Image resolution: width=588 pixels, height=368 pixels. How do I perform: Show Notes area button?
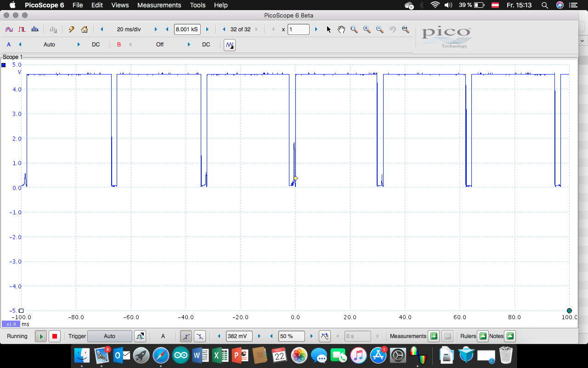510,336
